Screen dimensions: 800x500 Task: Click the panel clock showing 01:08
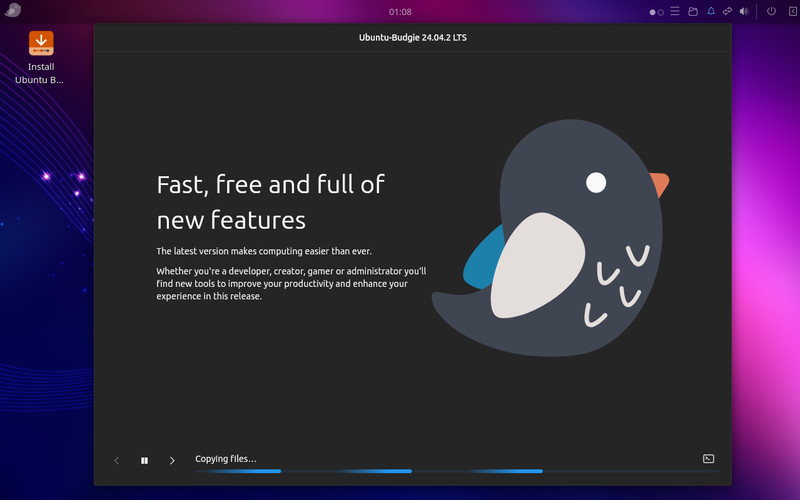(x=400, y=12)
